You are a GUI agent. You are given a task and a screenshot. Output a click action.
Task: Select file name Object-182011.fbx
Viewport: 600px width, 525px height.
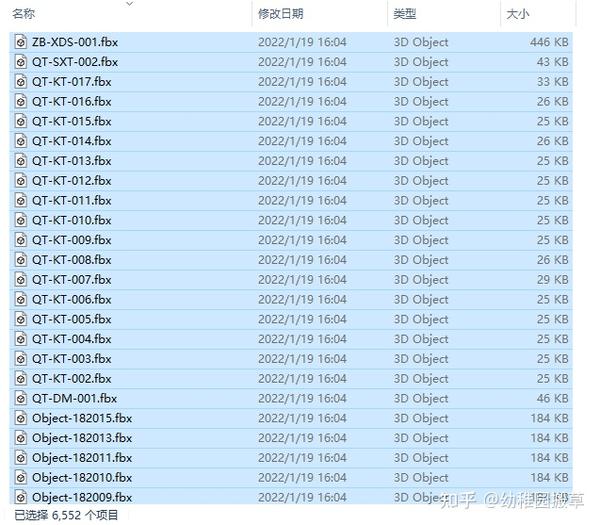(x=82, y=458)
